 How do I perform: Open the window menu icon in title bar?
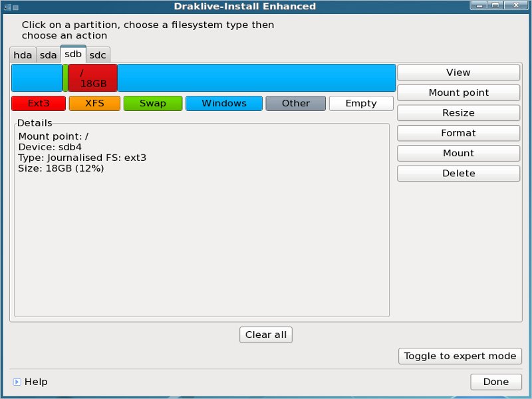coord(6,6)
